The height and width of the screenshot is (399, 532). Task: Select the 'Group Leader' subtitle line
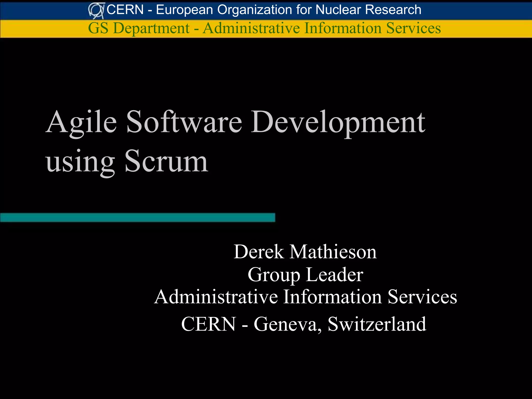305,275
